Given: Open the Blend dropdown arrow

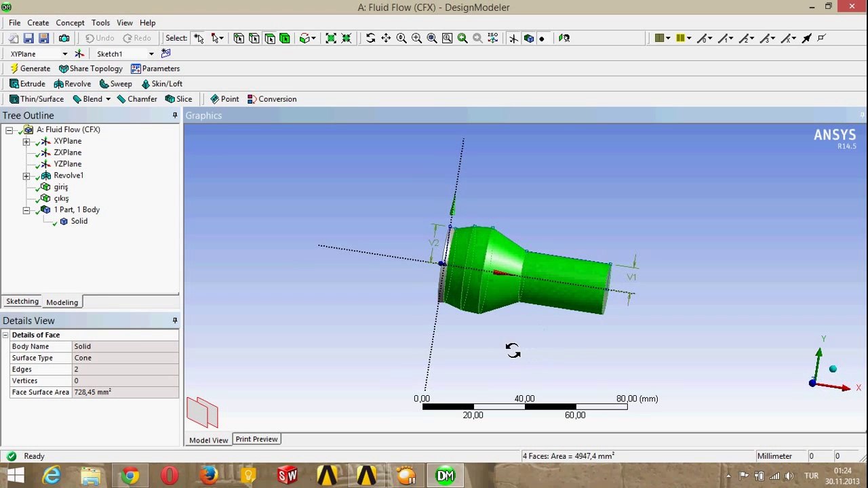Looking at the screenshot, I should coord(108,99).
